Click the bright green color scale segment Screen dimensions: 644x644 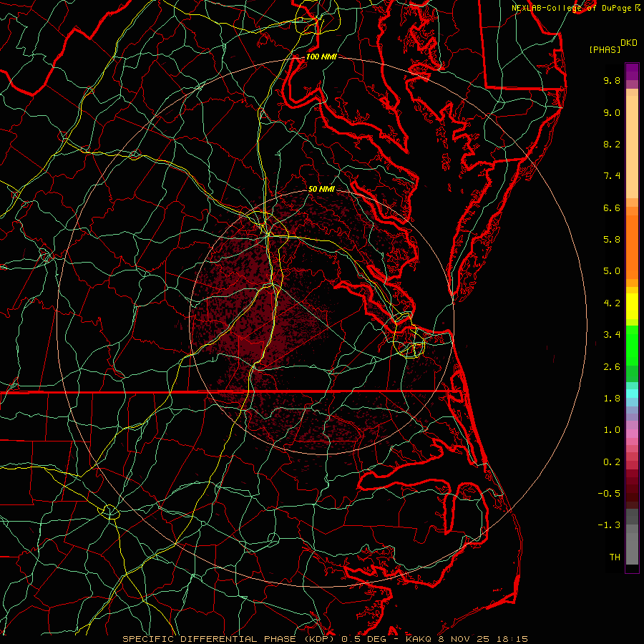click(x=632, y=346)
